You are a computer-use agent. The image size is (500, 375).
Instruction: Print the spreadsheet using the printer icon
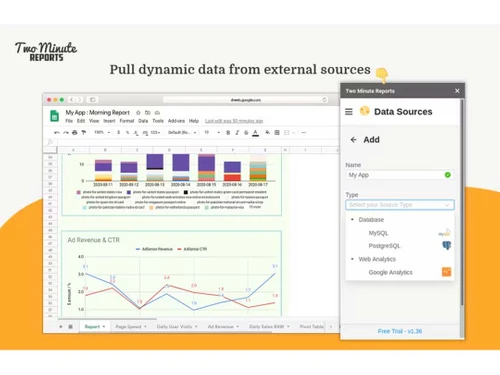tap(75, 133)
